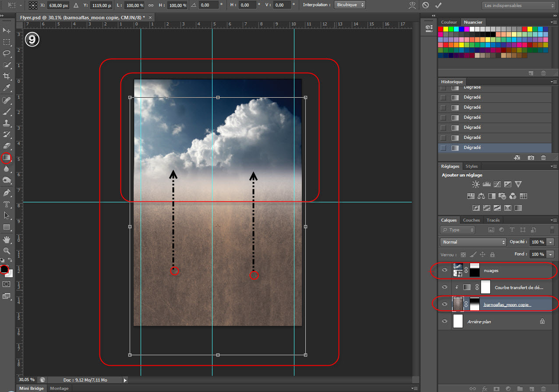Open the Mini Bridge panel
Viewport: 559px width, 392px height.
pos(31,388)
